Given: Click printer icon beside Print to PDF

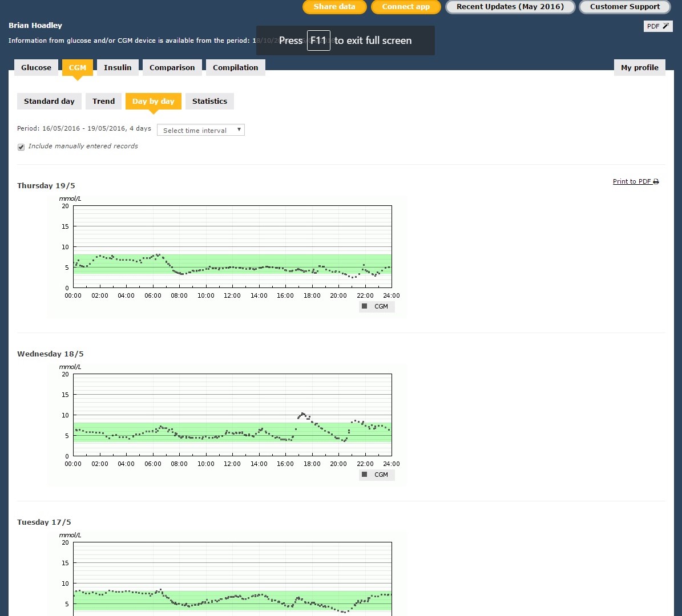Looking at the screenshot, I should 656,182.
